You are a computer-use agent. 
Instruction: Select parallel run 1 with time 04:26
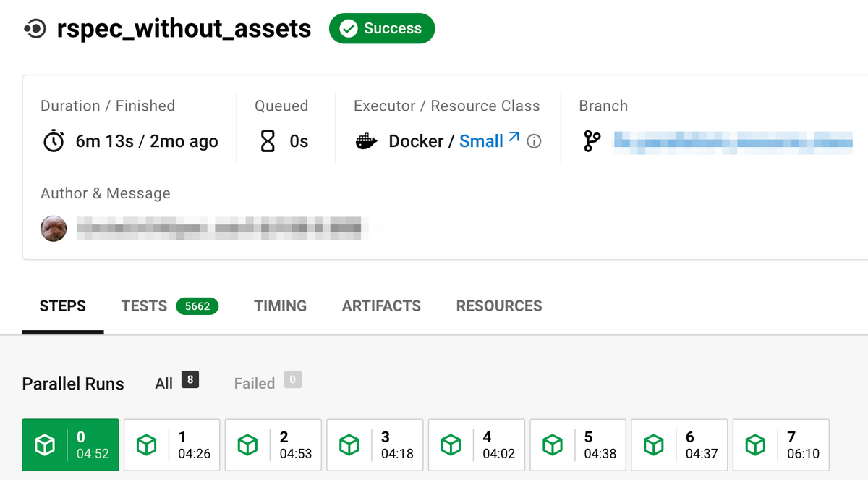tap(171, 445)
